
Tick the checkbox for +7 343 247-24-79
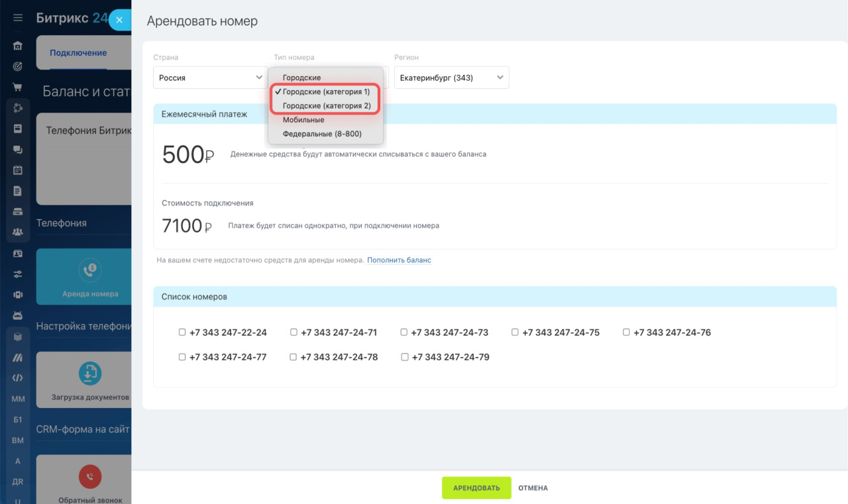click(404, 357)
